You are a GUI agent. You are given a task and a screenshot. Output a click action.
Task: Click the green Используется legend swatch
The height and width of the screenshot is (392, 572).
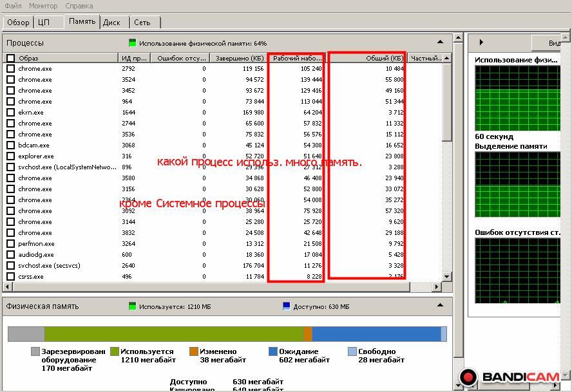pos(115,351)
